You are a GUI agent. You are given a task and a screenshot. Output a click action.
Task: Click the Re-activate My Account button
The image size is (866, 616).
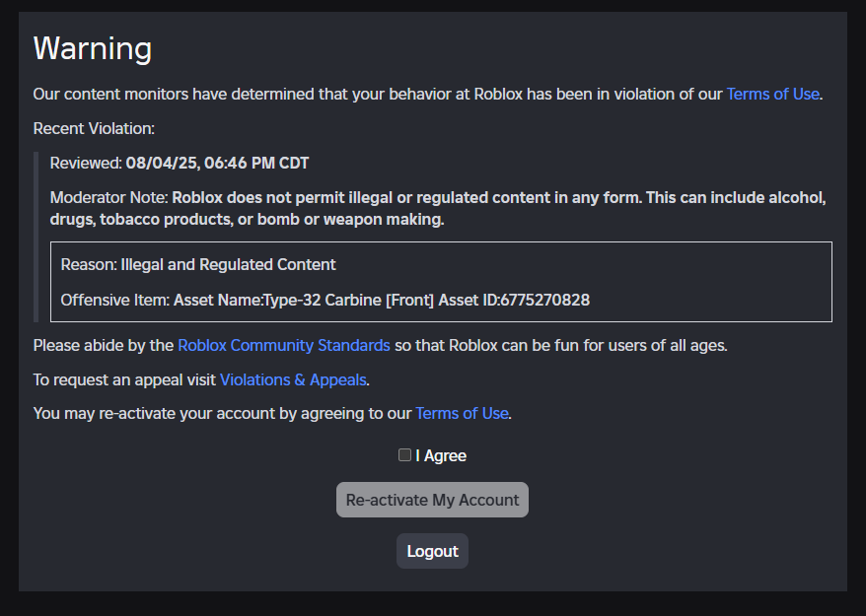pyautogui.click(x=432, y=500)
